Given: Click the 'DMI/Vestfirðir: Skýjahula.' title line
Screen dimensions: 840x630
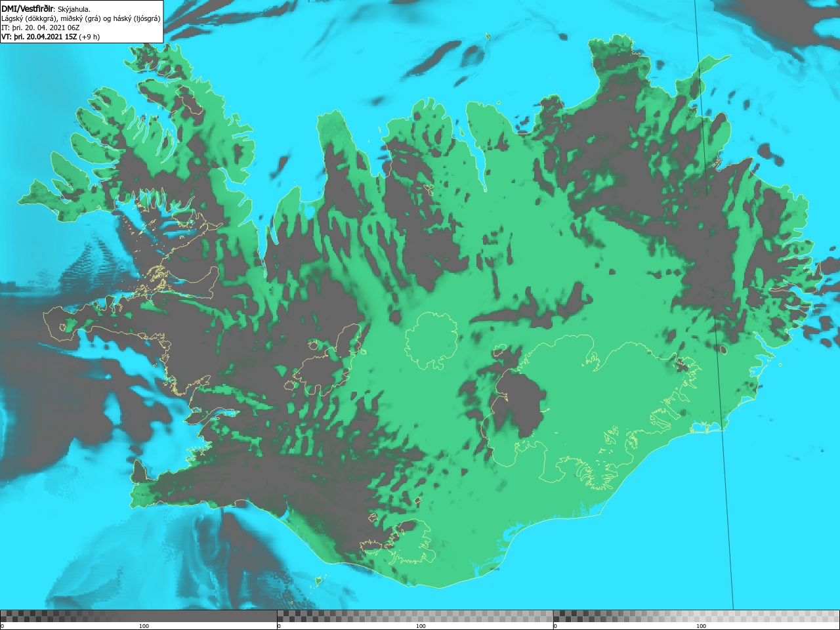Looking at the screenshot, I should [x=46, y=9].
